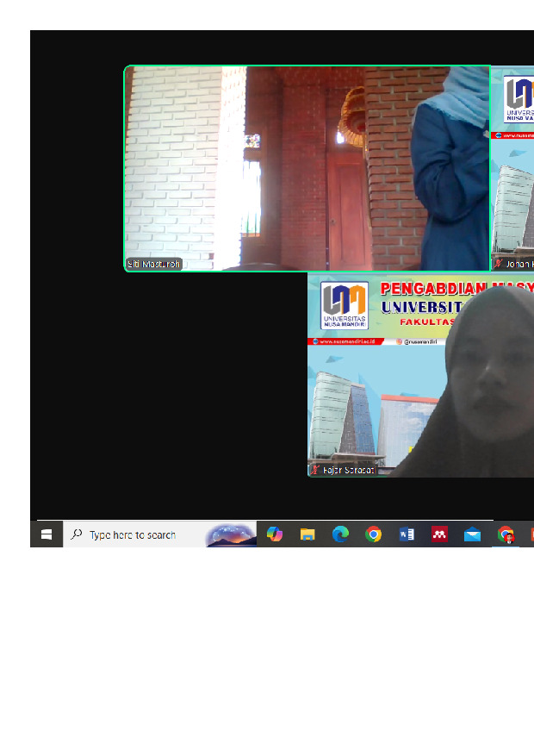Click Johan's muted microphone icon
Screen dimensions: 534x756
coord(499,264)
